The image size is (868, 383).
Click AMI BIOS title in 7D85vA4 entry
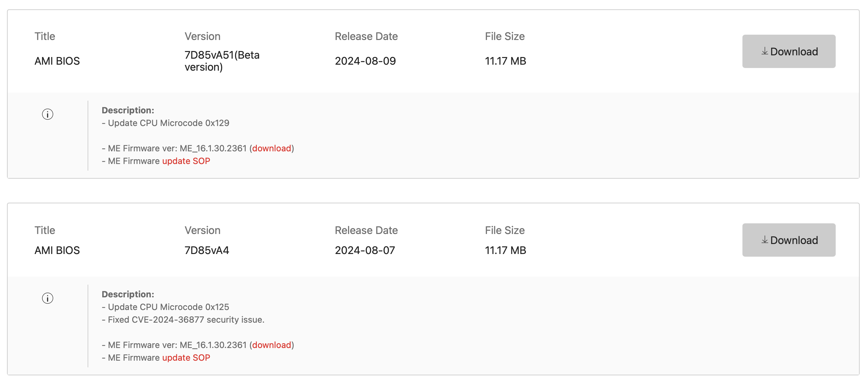pos(57,250)
